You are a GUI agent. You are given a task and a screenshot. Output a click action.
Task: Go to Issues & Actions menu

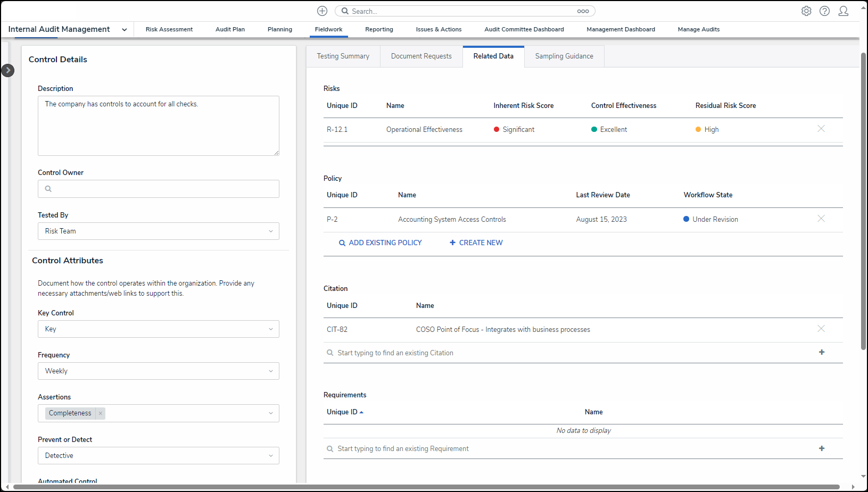click(439, 30)
